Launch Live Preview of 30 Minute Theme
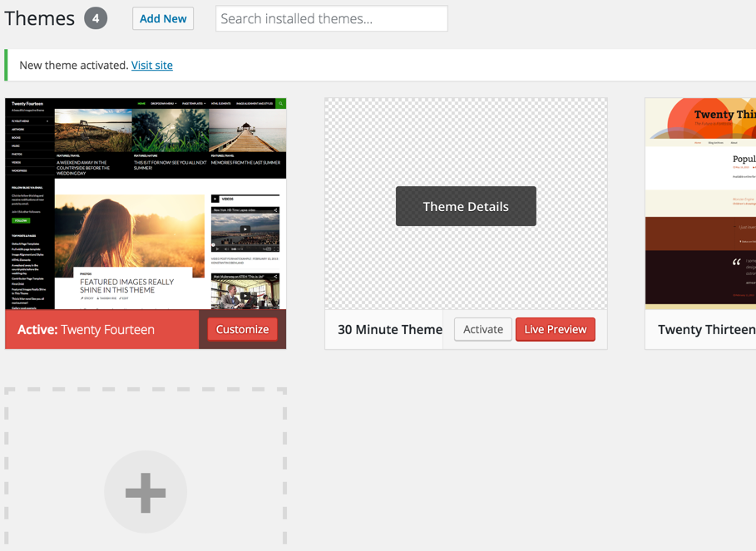The height and width of the screenshot is (551, 756). (556, 329)
